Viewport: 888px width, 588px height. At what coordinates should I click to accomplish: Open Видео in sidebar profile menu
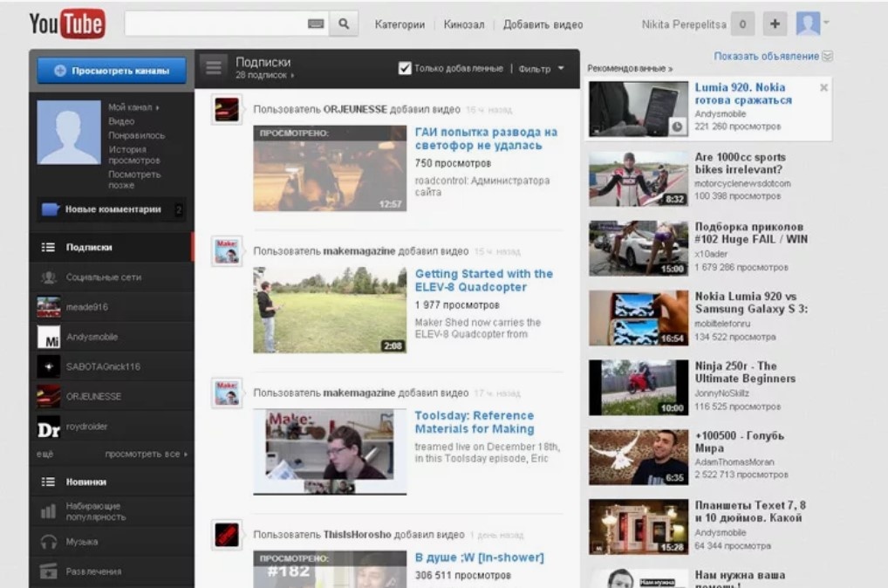click(121, 121)
